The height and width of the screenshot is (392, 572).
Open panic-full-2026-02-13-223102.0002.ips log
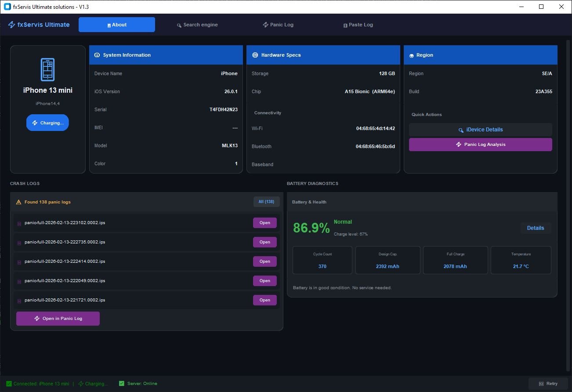pos(265,223)
